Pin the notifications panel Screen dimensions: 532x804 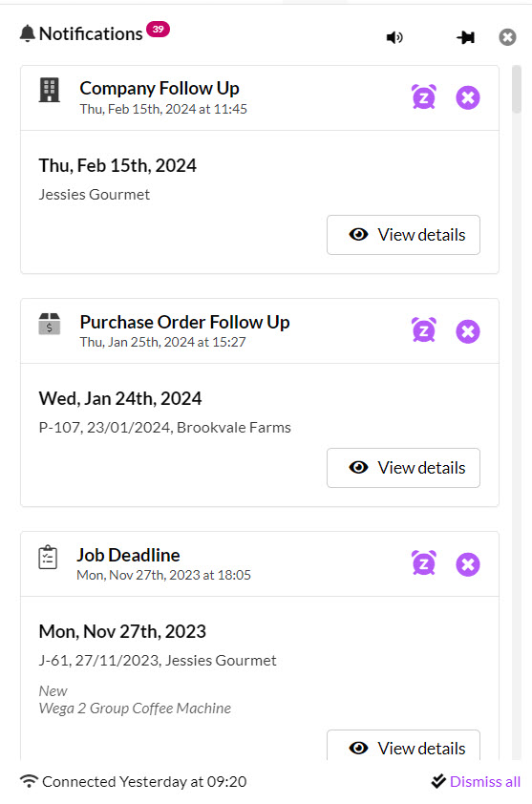pos(465,37)
